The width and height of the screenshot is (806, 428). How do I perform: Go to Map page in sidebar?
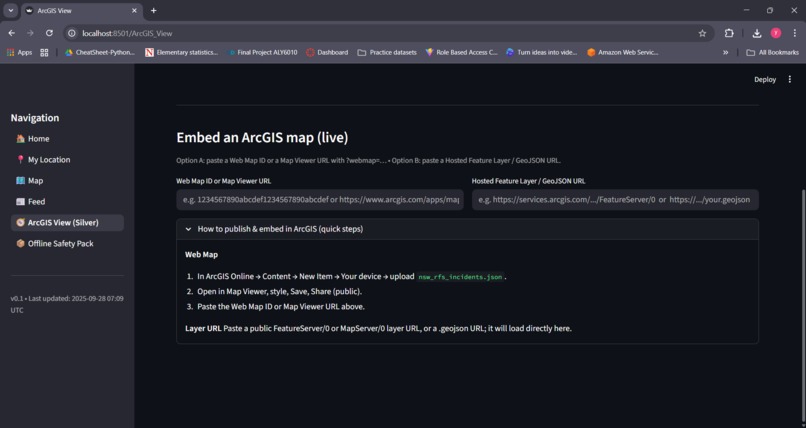click(x=67, y=181)
